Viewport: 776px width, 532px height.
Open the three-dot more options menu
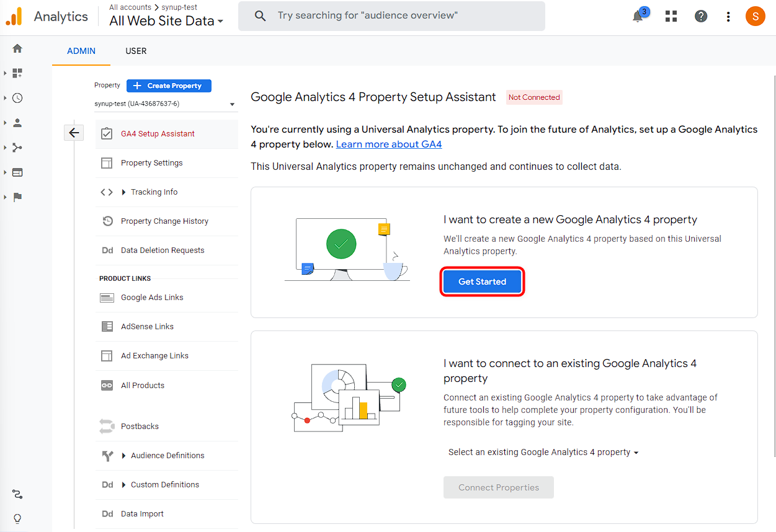pyautogui.click(x=728, y=17)
